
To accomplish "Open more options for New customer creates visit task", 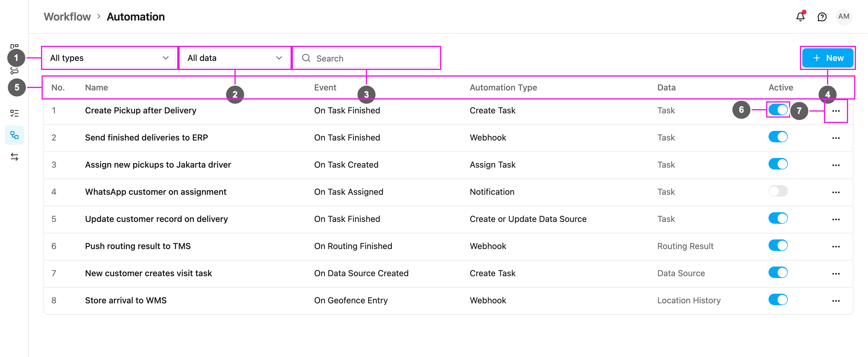I will tap(836, 274).
